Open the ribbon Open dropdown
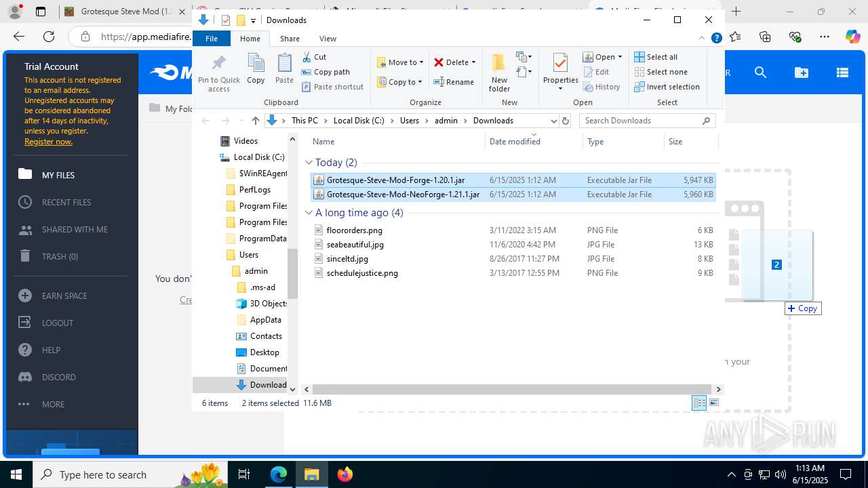The height and width of the screenshot is (488, 868). (602, 57)
